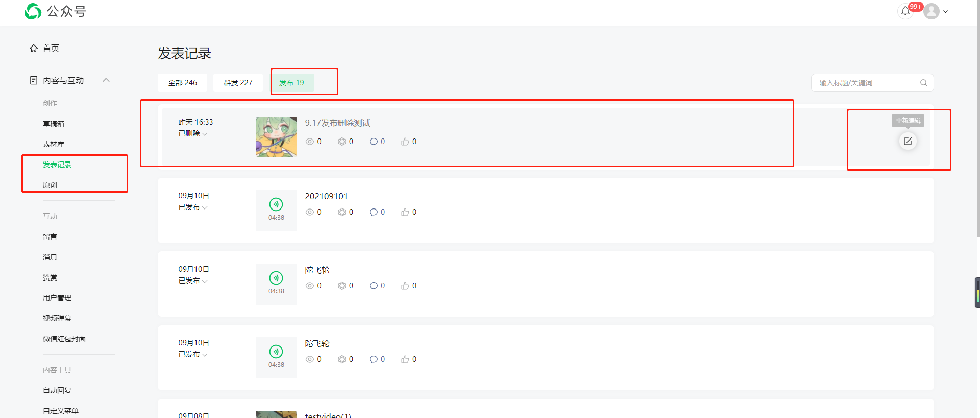
Task: Click the view eye icon on deleted post
Action: coord(310,142)
